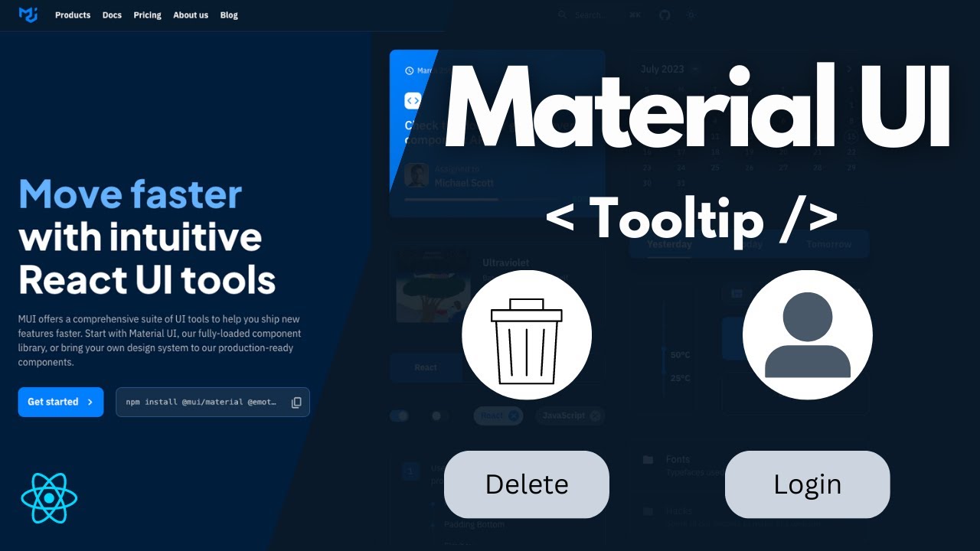
Task: Click the code brackets icon on task card
Action: (413, 100)
